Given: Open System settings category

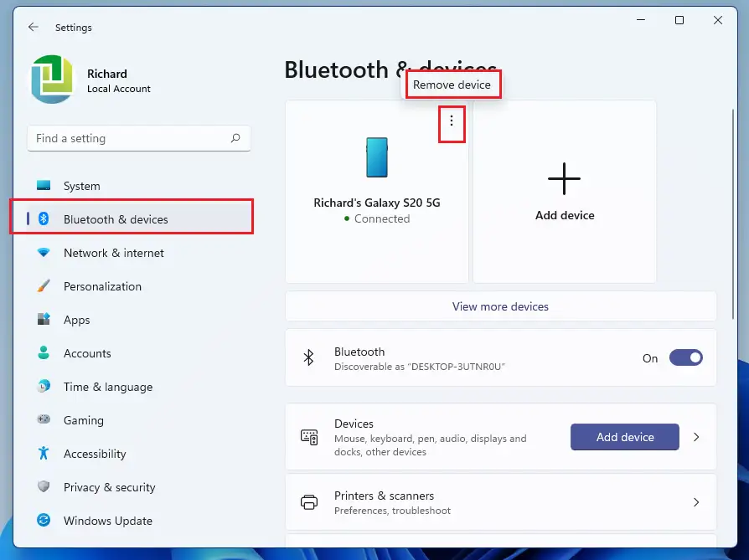Looking at the screenshot, I should pos(139,186).
